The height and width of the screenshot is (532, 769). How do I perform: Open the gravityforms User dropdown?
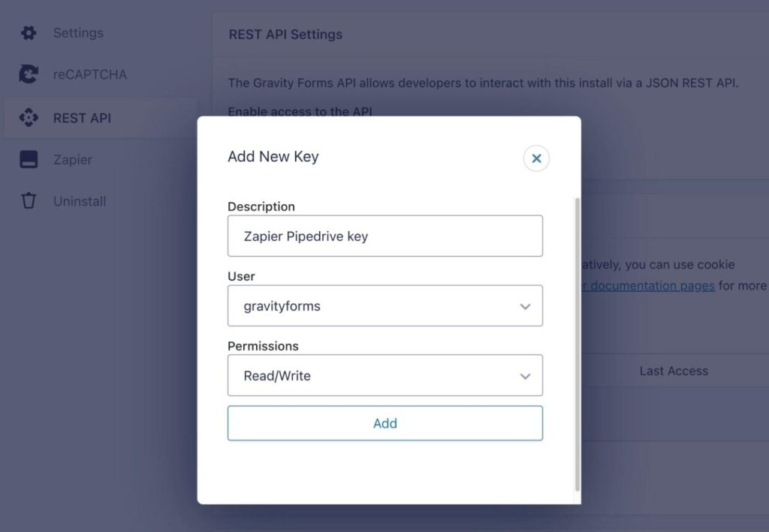point(385,305)
